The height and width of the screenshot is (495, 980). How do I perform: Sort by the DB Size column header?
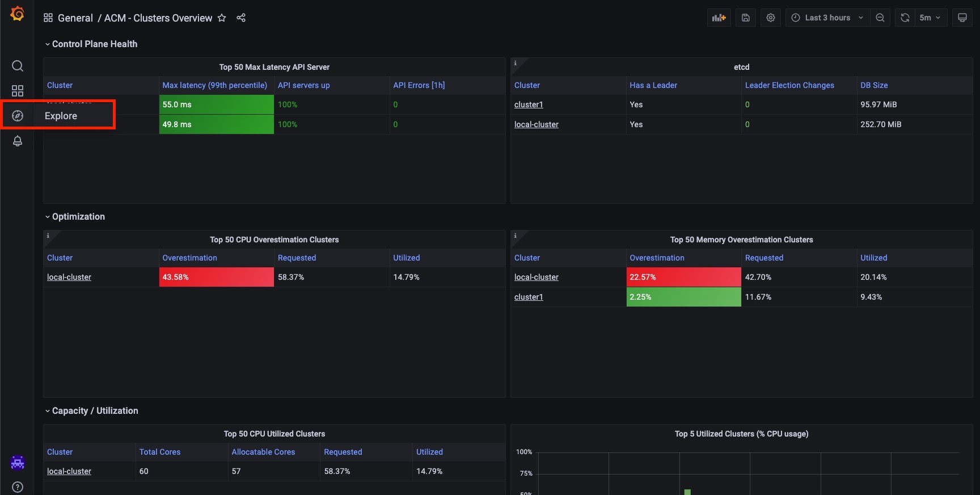874,85
